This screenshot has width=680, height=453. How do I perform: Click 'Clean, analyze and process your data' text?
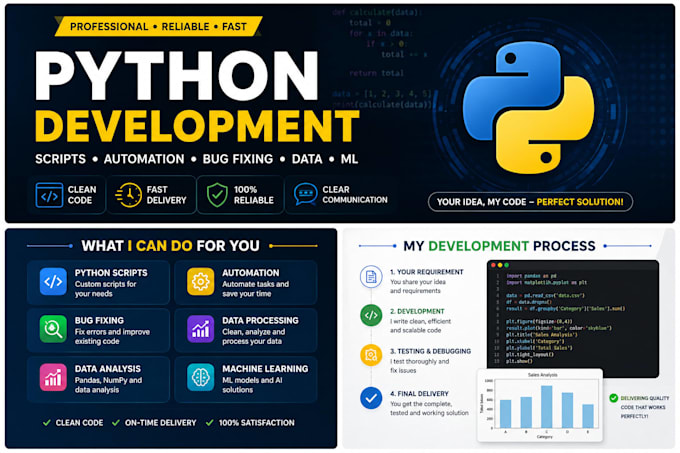click(254, 336)
